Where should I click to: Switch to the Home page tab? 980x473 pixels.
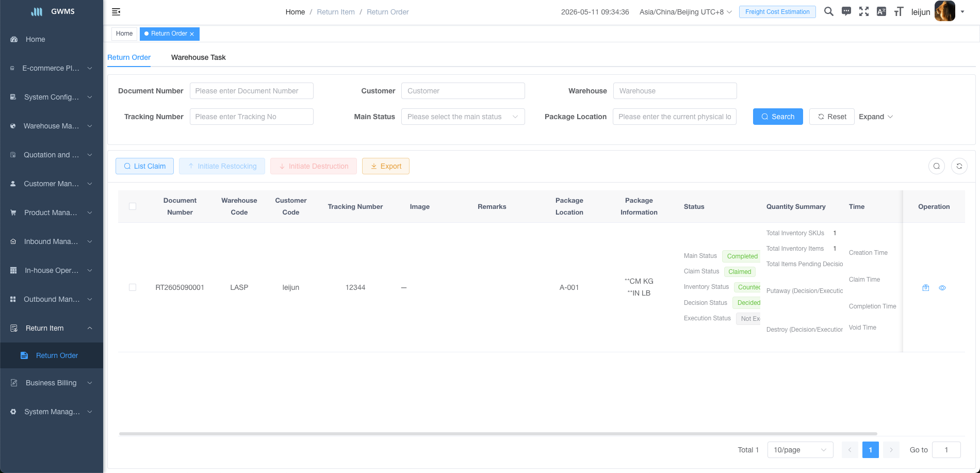[x=124, y=34]
